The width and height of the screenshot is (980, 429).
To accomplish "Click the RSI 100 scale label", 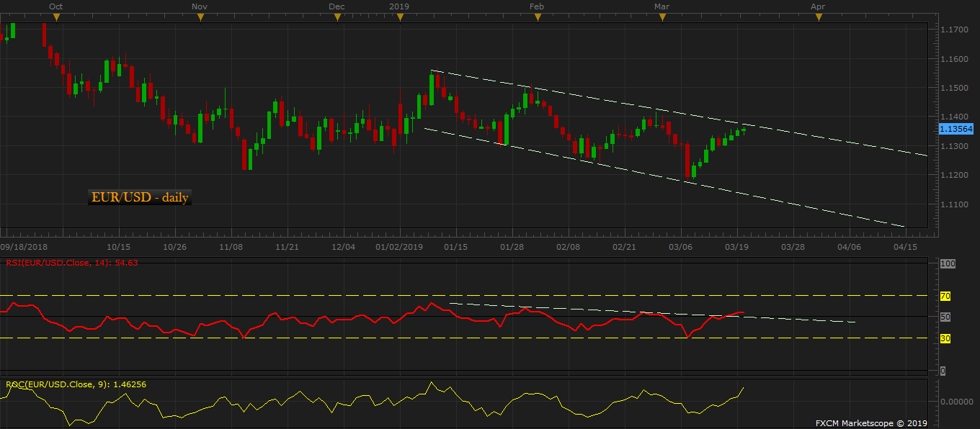I will 947,264.
